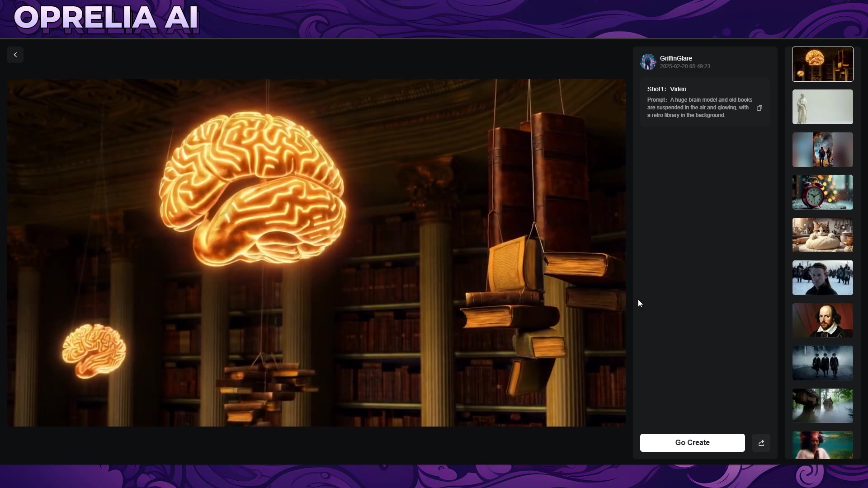Open the three men in fog thumbnail

point(823,363)
